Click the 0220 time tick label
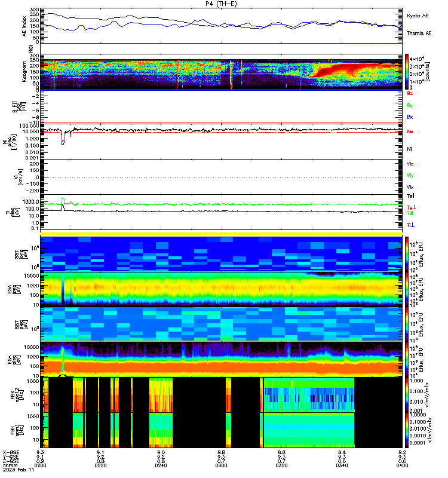Image resolution: width=448 pixels, height=478 pixels. click(x=100, y=465)
